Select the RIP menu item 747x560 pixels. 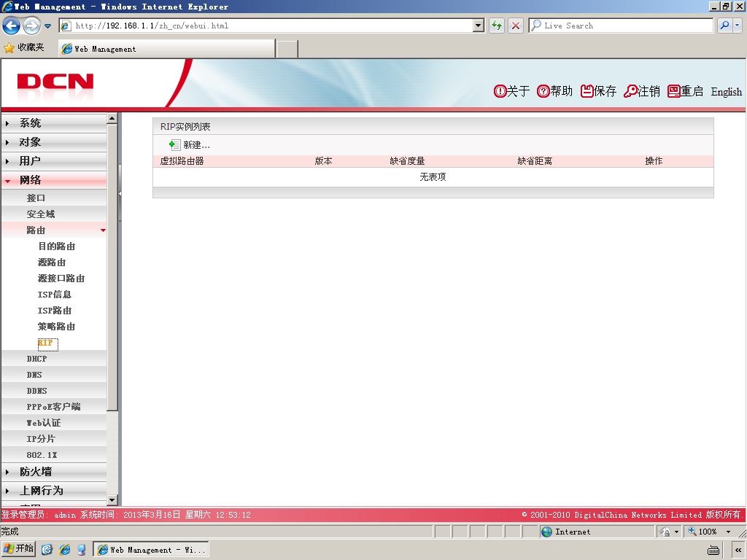click(x=46, y=343)
